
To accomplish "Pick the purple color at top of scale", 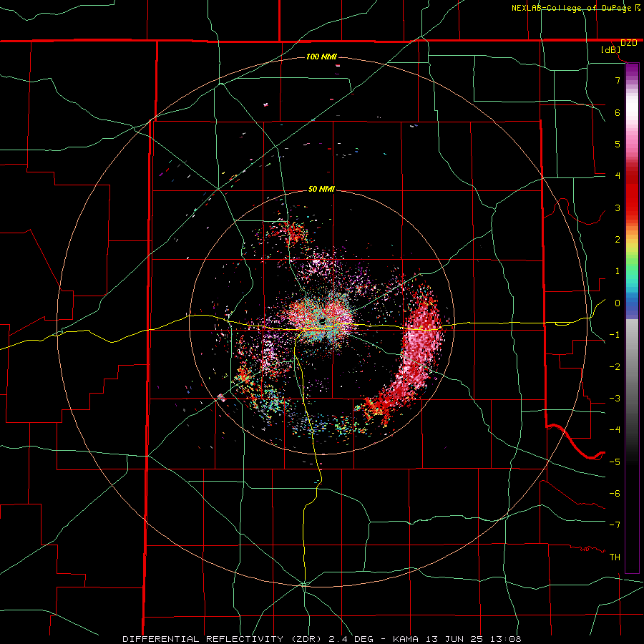I will tap(632, 68).
